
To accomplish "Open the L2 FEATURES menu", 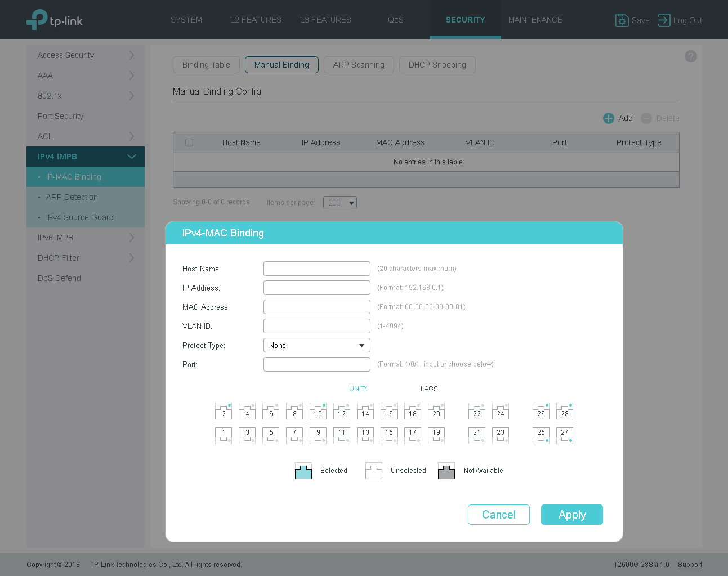I will [256, 20].
